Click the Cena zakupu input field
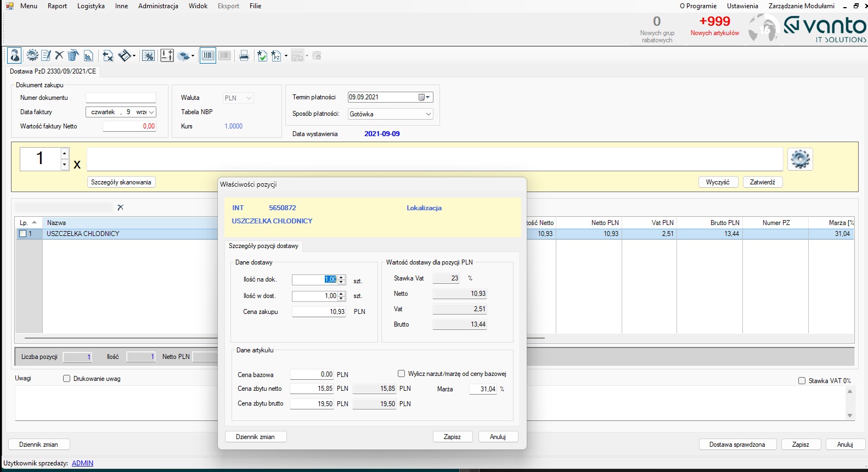This screenshot has height=472, width=868. 319,312
